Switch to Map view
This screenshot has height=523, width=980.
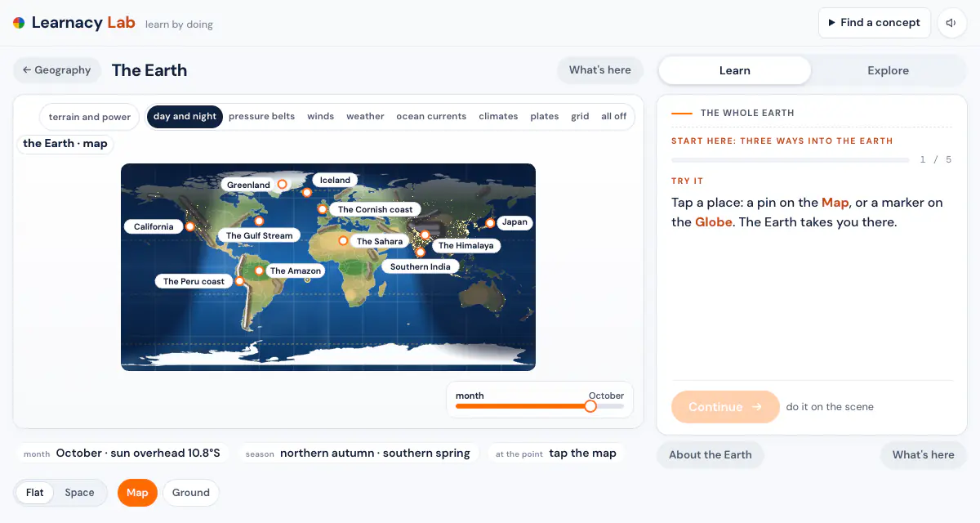click(x=137, y=493)
